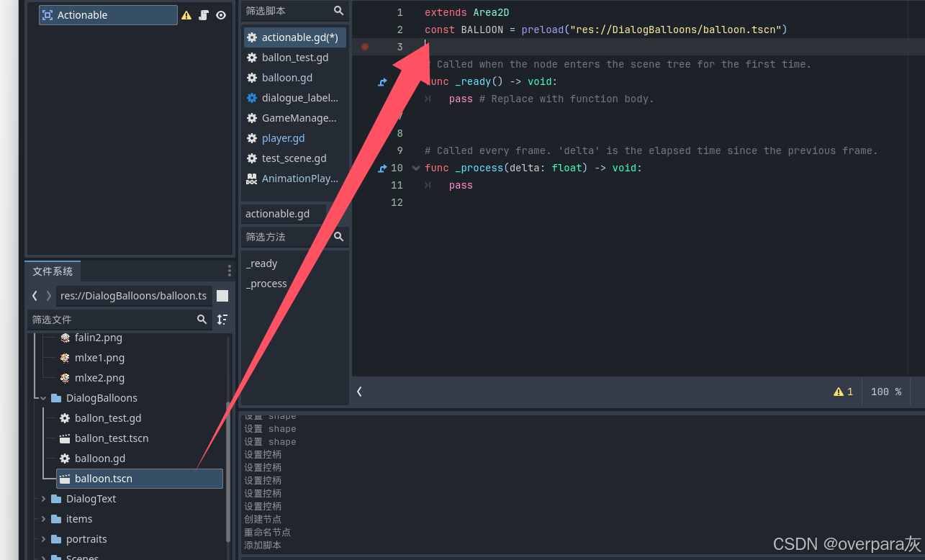This screenshot has height=560, width=925.
Task: Place cursor on the preload code line
Action: click(x=606, y=30)
